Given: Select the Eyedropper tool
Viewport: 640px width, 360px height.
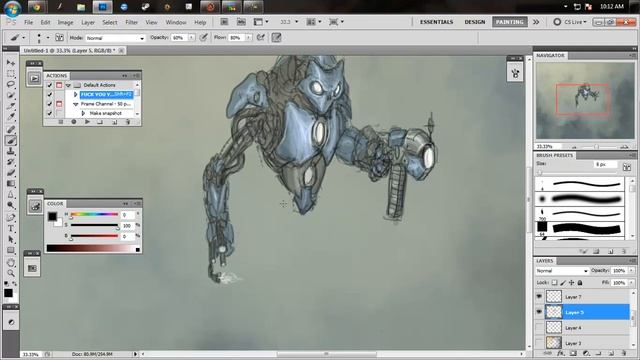Looking at the screenshot, I should click(11, 118).
